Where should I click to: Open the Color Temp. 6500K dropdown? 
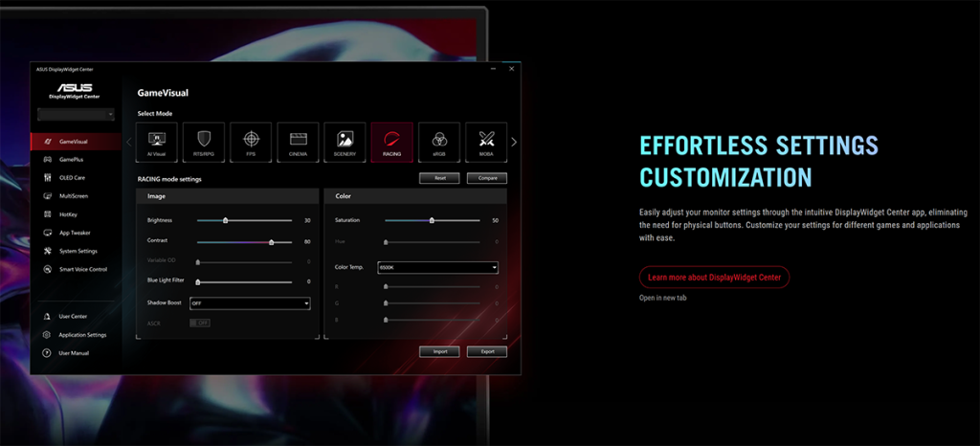point(437,267)
